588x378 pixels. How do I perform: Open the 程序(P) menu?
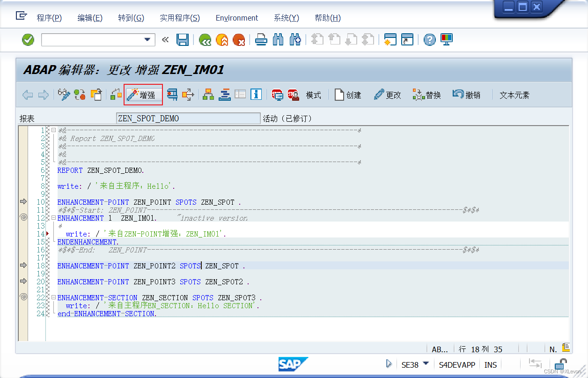(49, 18)
